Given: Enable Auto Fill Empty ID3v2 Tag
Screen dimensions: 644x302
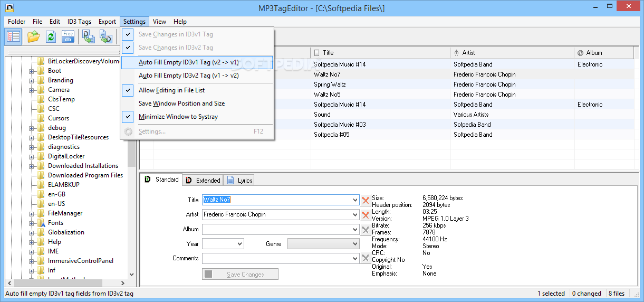Looking at the screenshot, I should coord(197,76).
